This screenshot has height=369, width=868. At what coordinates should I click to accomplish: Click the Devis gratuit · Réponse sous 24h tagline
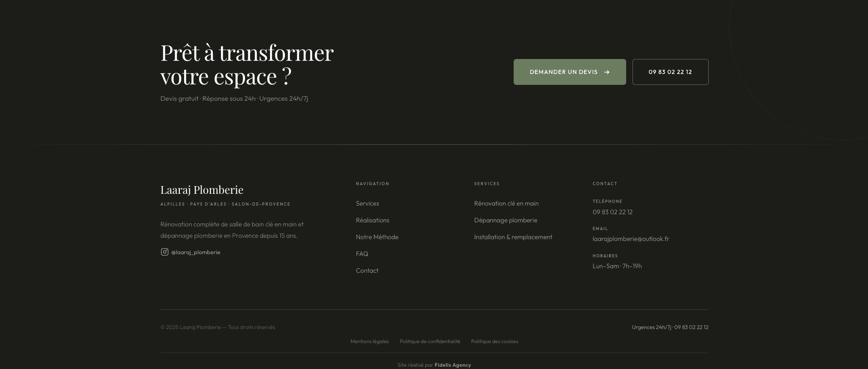click(x=234, y=98)
